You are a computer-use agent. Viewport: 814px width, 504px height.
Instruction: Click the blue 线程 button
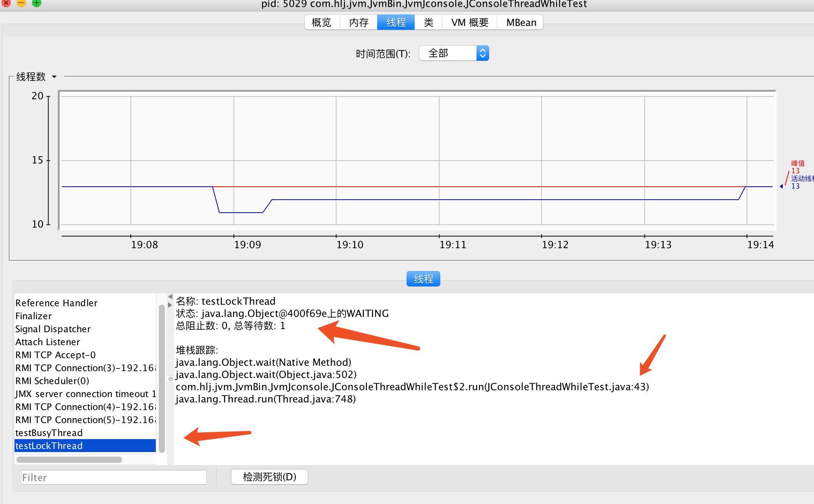423,279
